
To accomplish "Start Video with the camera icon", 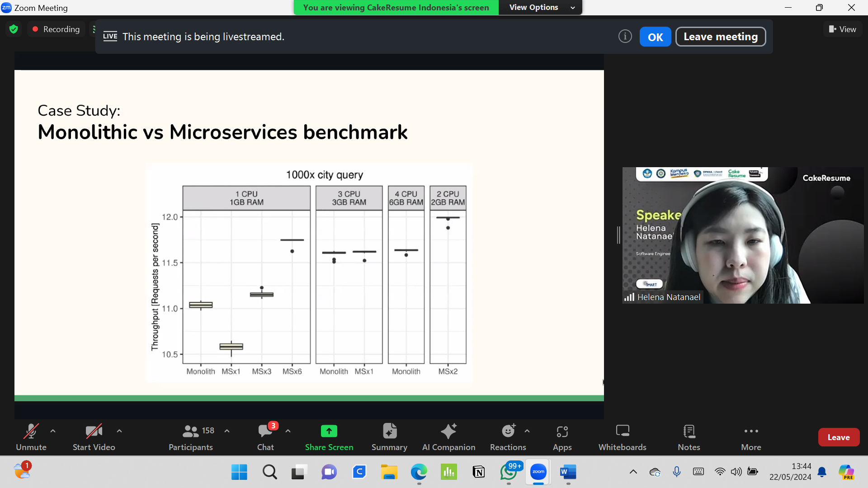I will [94, 437].
